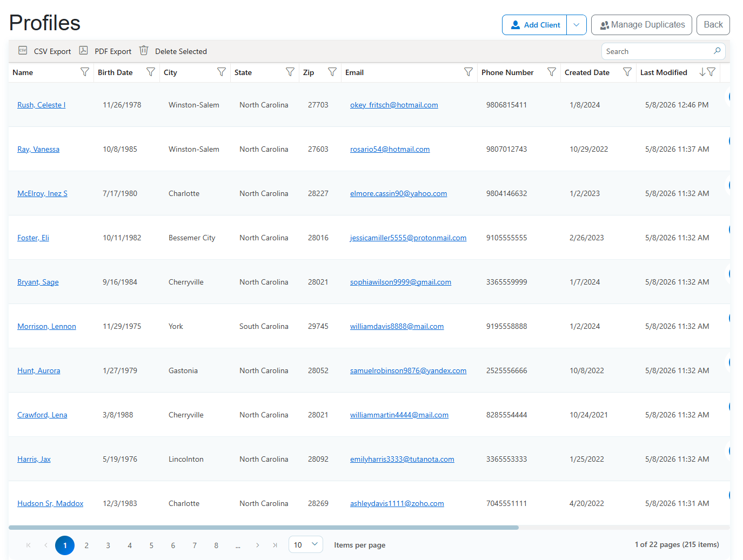
Task: Click email ashleydavis1111@zoho.com
Action: pos(397,503)
